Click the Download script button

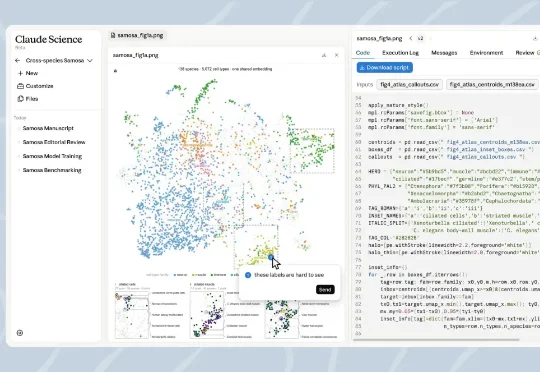click(x=385, y=68)
